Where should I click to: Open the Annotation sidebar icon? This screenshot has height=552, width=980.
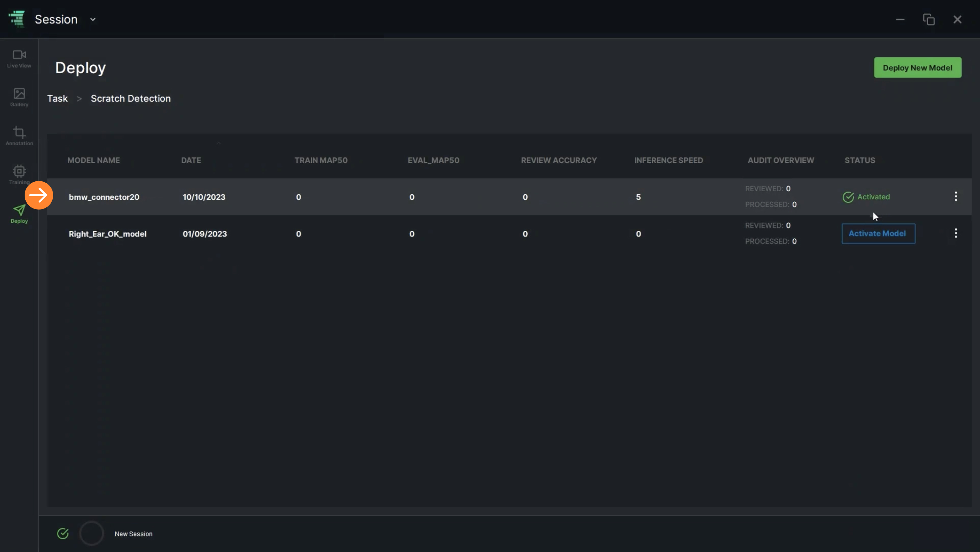(x=19, y=136)
